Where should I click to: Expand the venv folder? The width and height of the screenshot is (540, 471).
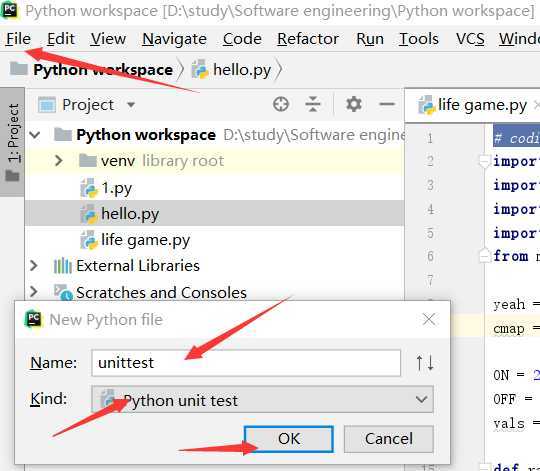tap(59, 160)
